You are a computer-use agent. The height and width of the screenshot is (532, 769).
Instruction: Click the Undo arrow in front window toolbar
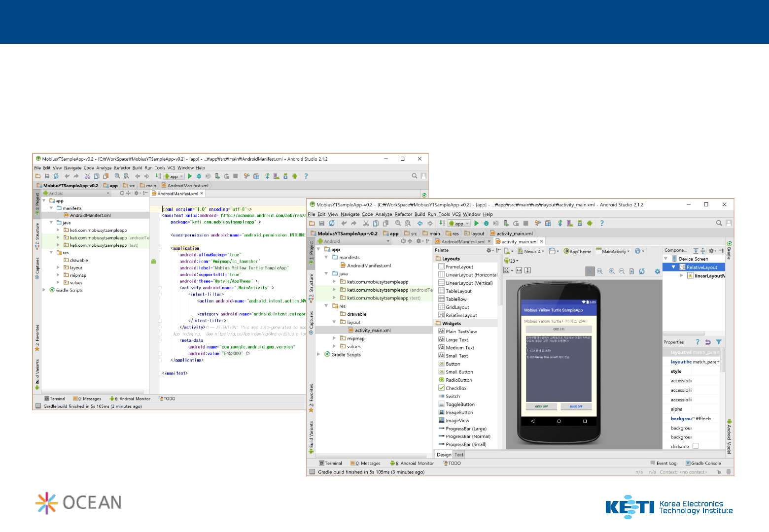(x=344, y=223)
